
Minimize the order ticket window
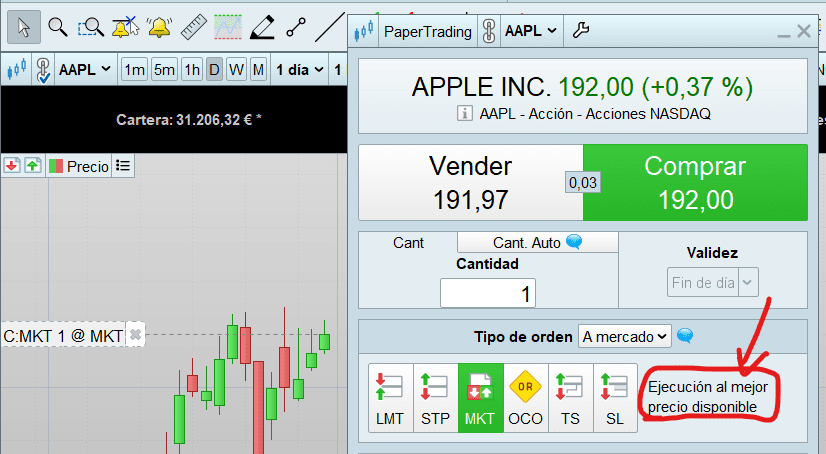point(784,35)
